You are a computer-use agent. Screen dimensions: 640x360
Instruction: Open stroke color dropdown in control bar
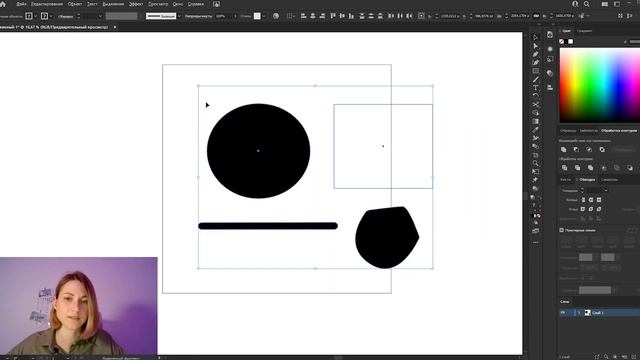51,16
